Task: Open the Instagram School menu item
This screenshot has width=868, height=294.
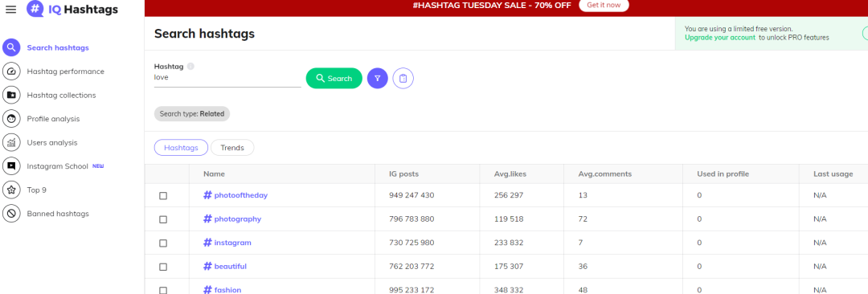Action: click(x=58, y=166)
